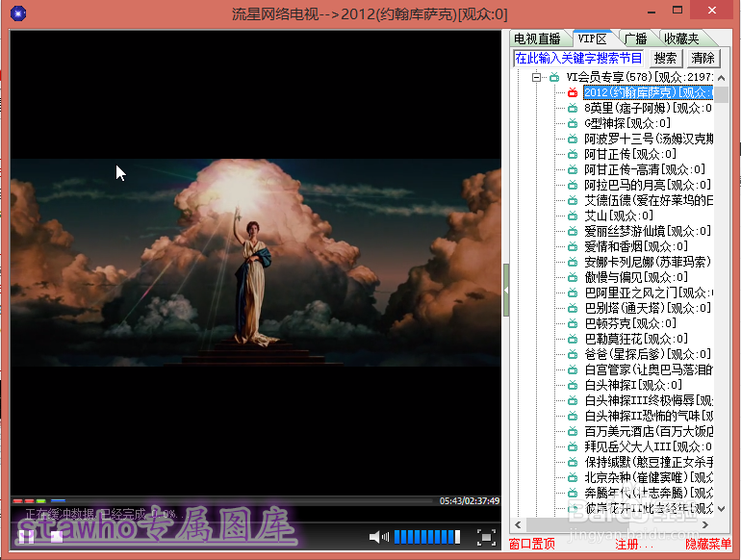Select 8英里(痞子阿姆) in the list
Viewport: 741px width, 560px height.
pyautogui.click(x=648, y=108)
